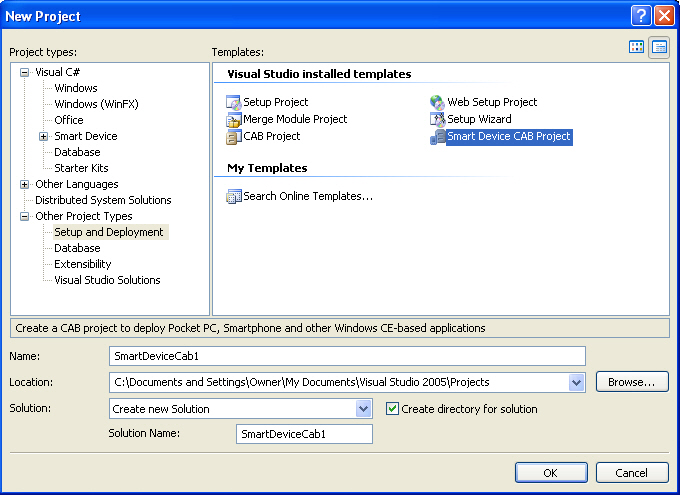Toggle Create directory for solution checkbox
The width and height of the screenshot is (680, 495).
392,409
